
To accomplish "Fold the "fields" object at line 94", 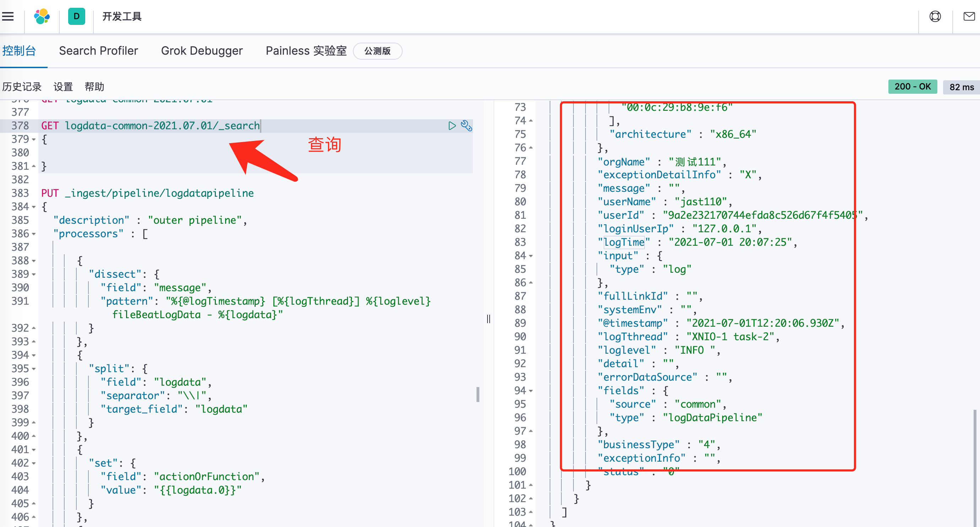I will pyautogui.click(x=531, y=391).
